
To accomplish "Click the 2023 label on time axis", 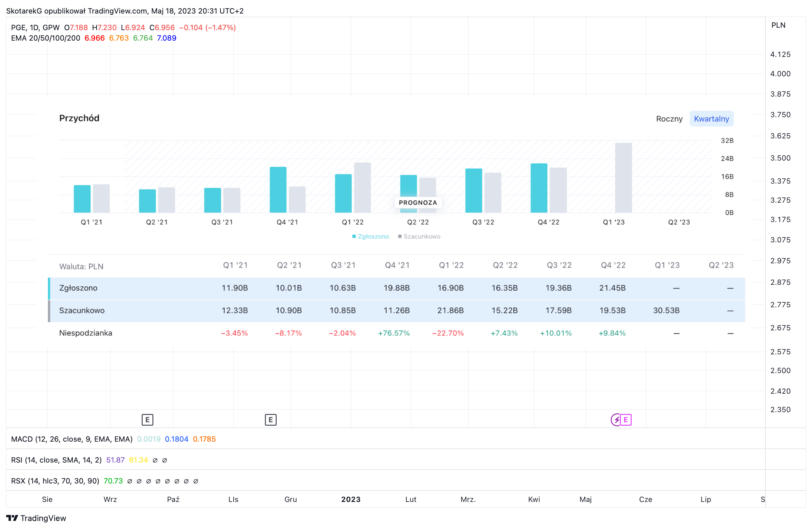I will coord(351,499).
